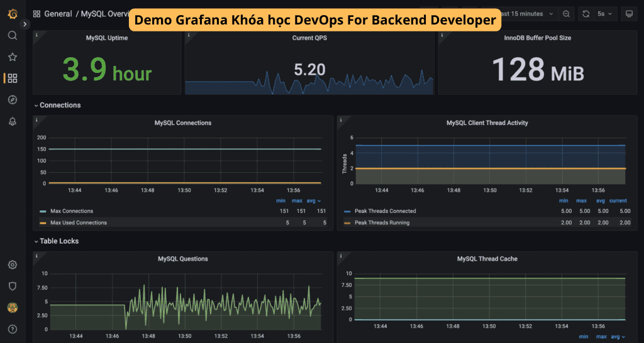Click the 3.9 hour uptime value

click(x=107, y=69)
